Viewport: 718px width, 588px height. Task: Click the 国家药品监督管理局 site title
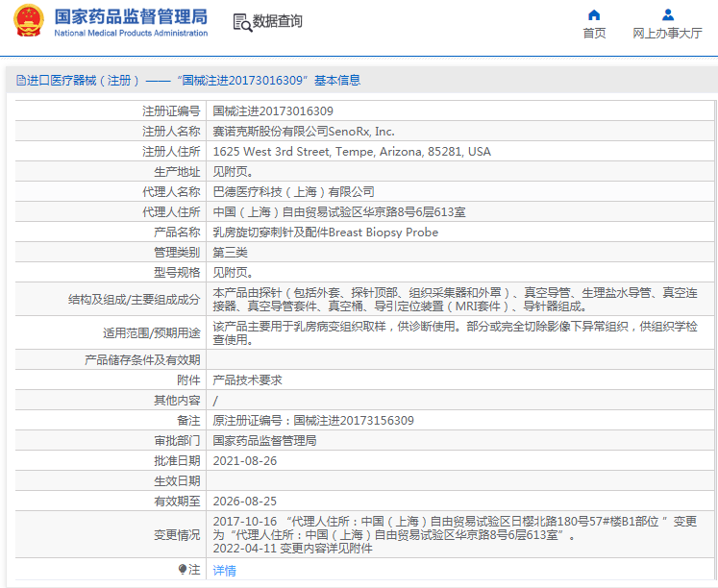pos(131,16)
